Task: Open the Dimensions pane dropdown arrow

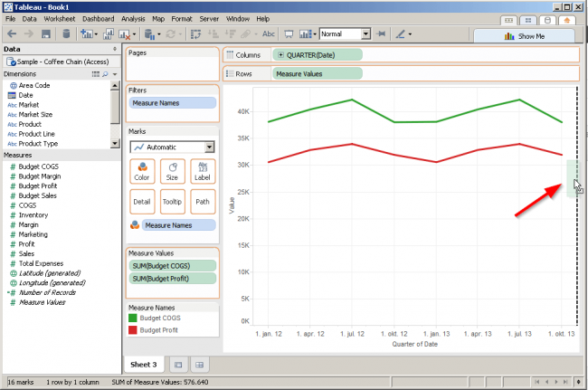Action: point(115,74)
